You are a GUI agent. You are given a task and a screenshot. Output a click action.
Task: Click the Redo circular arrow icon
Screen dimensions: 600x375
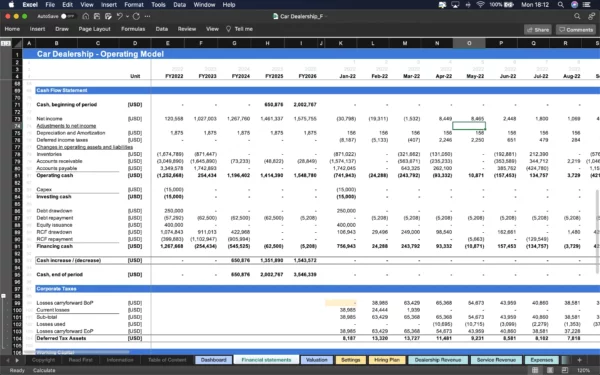[x=136, y=16]
